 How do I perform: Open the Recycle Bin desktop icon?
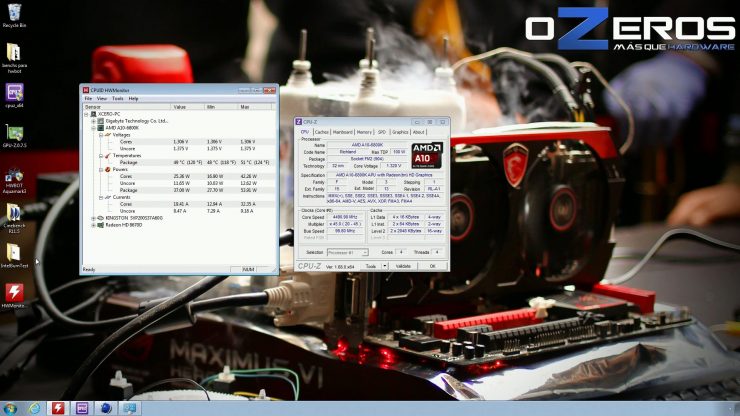(x=14, y=13)
